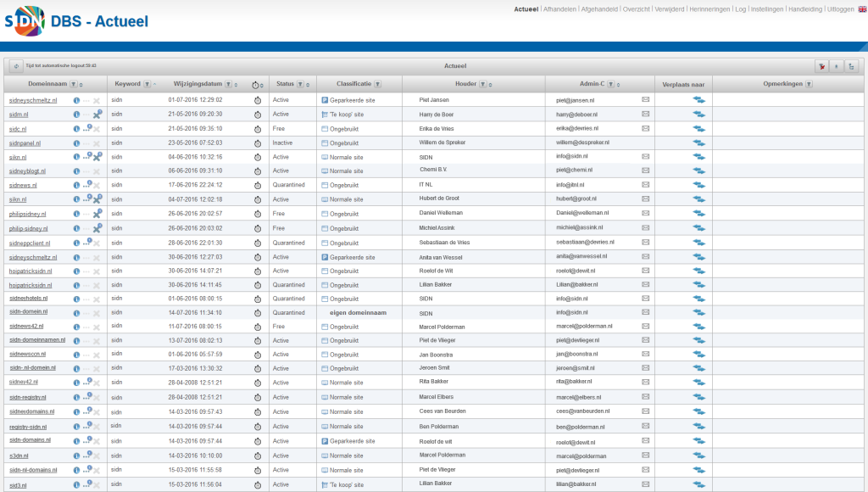
Task: Clear all filters using the red filter-remove icon
Action: tap(821, 66)
